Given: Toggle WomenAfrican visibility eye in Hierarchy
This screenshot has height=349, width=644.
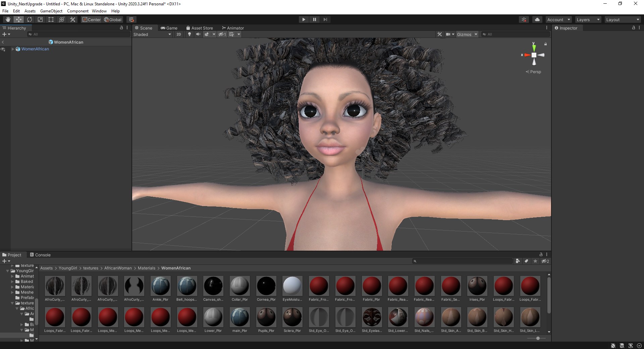Looking at the screenshot, I should click(3, 49).
